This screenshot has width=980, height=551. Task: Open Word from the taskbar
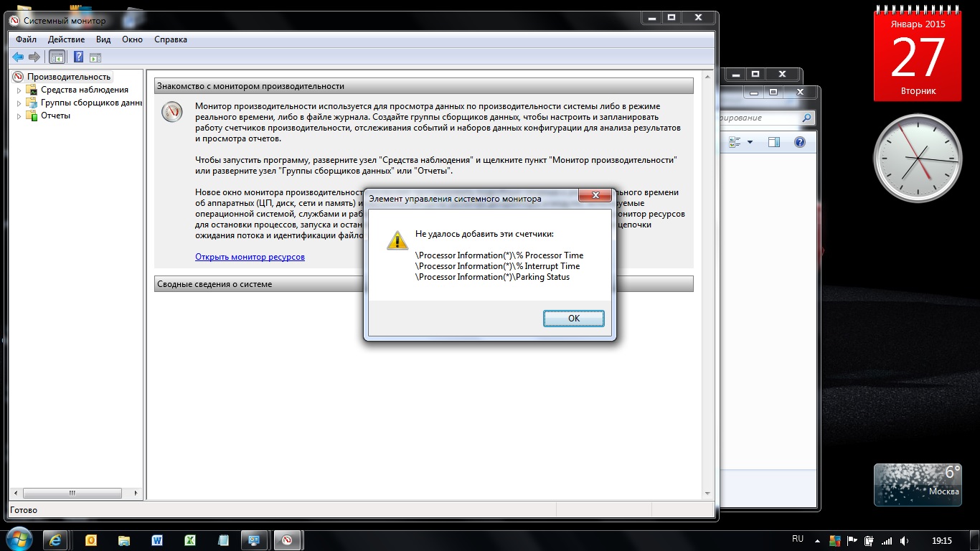click(x=158, y=540)
